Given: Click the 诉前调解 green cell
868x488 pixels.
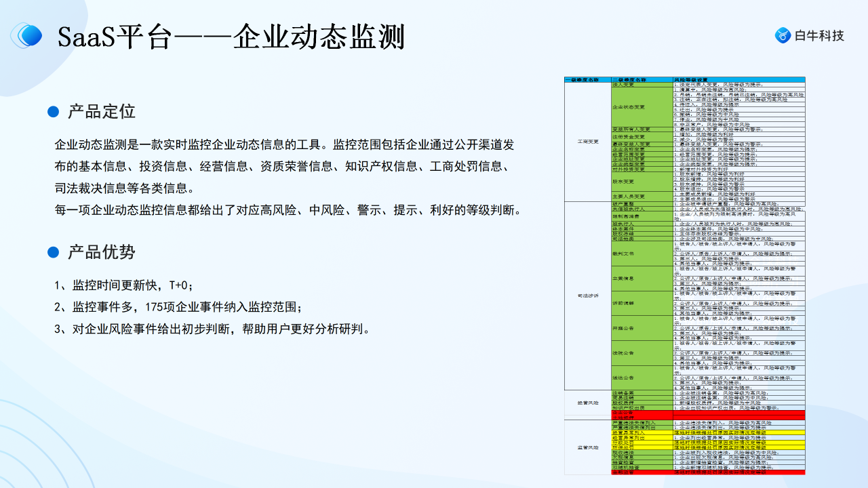Looking at the screenshot, I should [642, 303].
